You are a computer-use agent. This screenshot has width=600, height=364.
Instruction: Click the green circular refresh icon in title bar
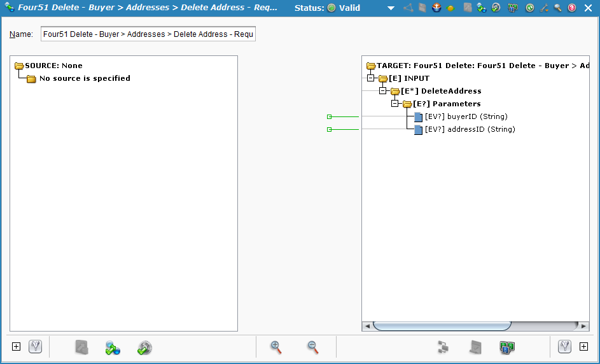[529, 8]
